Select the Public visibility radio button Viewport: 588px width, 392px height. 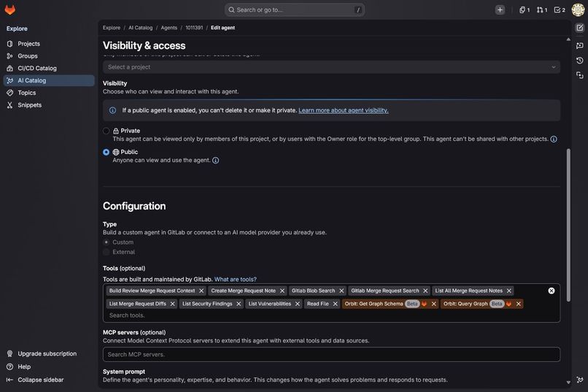click(x=106, y=152)
